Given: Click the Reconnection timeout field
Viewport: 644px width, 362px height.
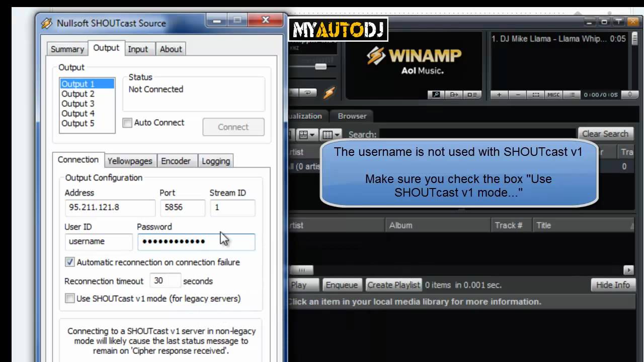Looking at the screenshot, I should [x=165, y=281].
